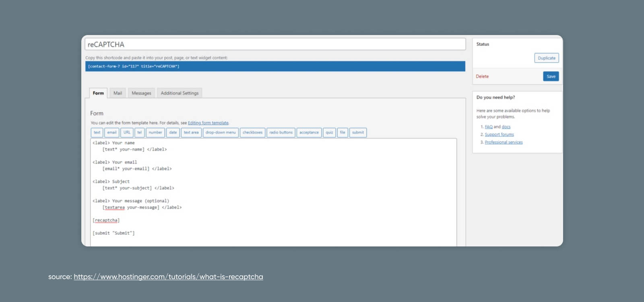Image resolution: width=644 pixels, height=302 pixels.
Task: Open the Messages tab
Action: pos(141,93)
